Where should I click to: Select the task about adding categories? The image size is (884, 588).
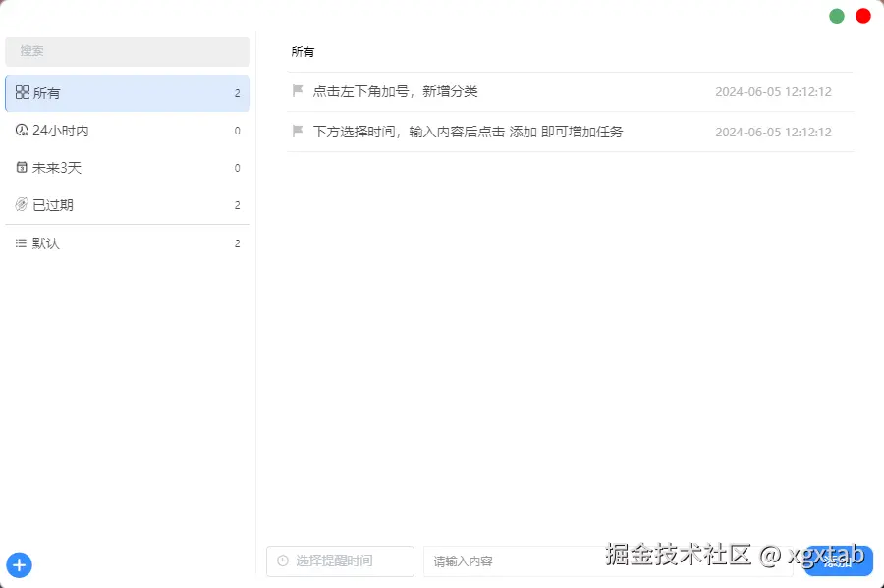pos(393,90)
